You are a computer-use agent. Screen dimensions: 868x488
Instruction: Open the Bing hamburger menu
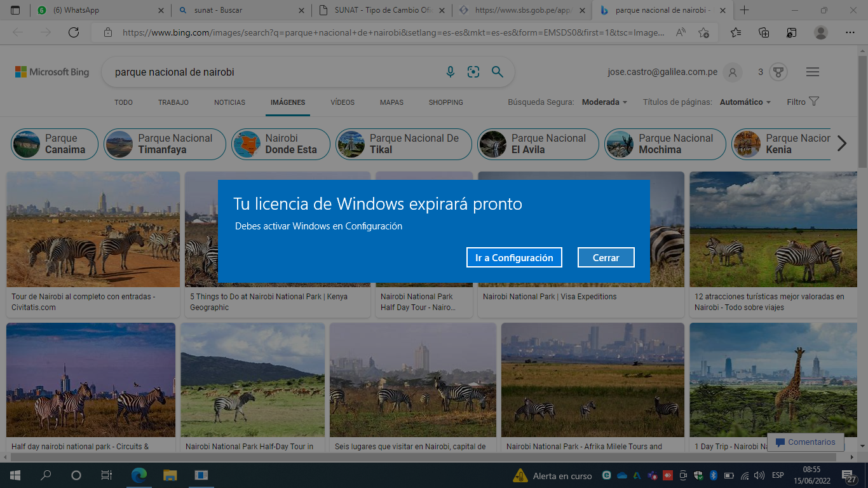pyautogui.click(x=812, y=72)
